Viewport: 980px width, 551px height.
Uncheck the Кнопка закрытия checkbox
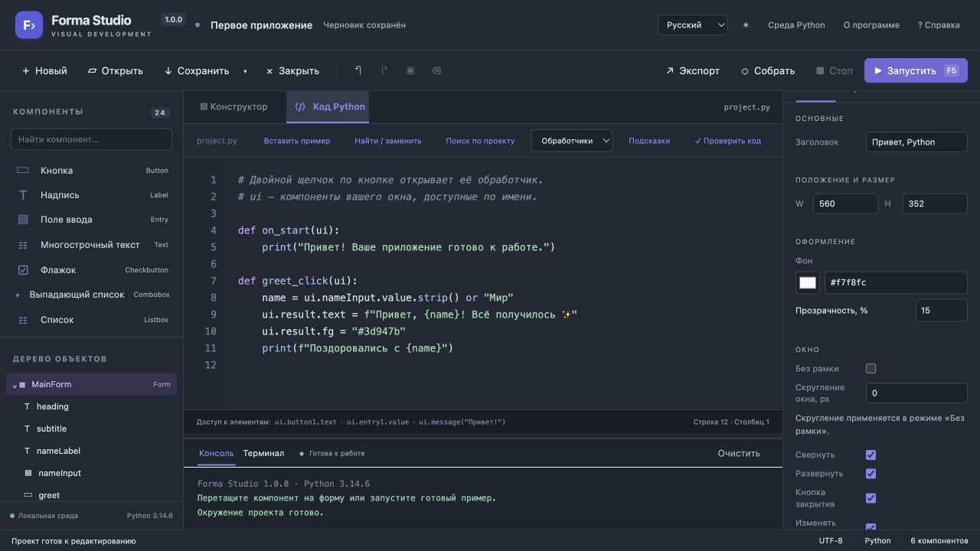[x=871, y=498]
